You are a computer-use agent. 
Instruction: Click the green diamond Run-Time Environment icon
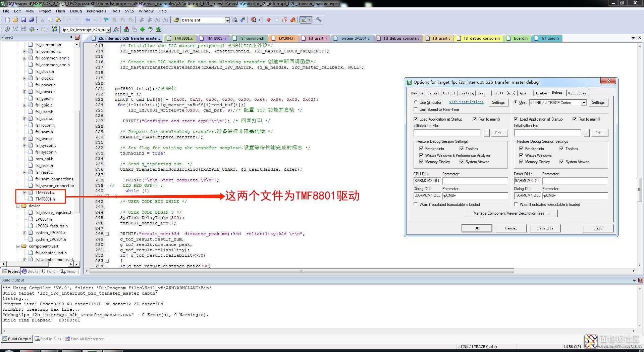[142, 30]
